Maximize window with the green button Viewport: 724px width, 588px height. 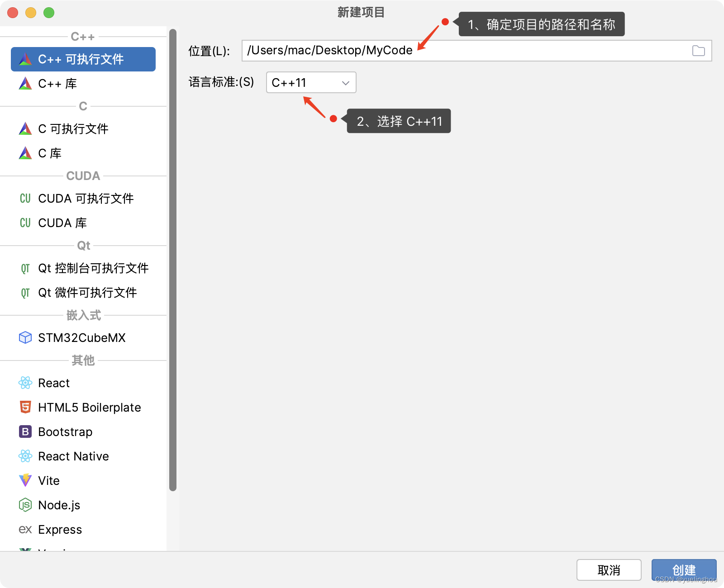tap(49, 13)
